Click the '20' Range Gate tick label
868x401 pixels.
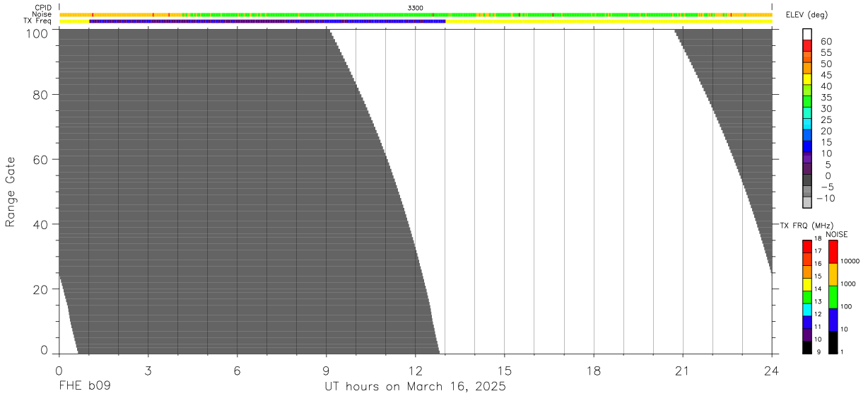click(x=39, y=289)
